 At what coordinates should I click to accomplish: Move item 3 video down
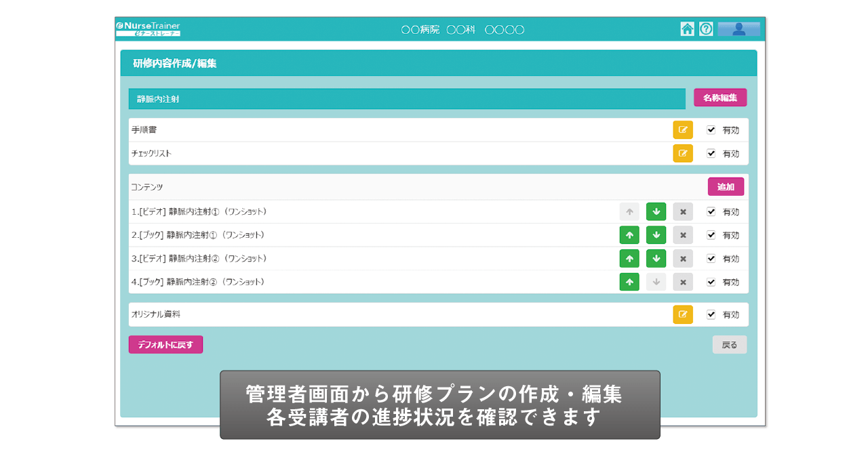[656, 258]
